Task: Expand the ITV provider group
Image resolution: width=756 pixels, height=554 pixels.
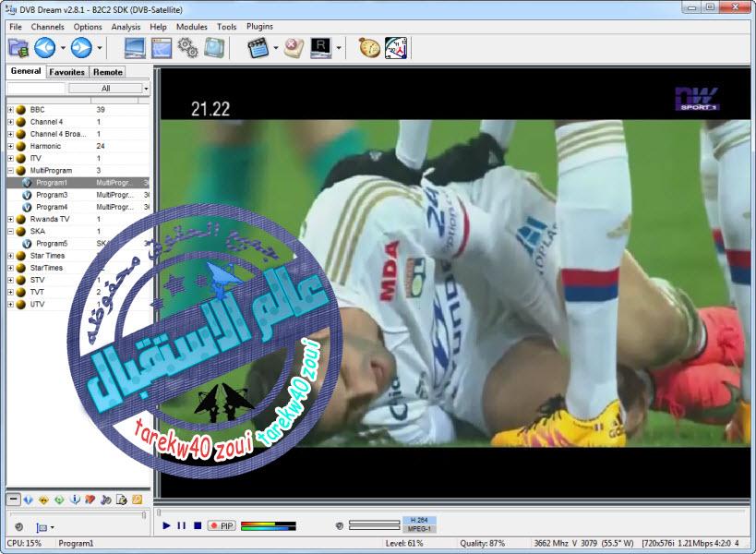Action: [x=10, y=158]
